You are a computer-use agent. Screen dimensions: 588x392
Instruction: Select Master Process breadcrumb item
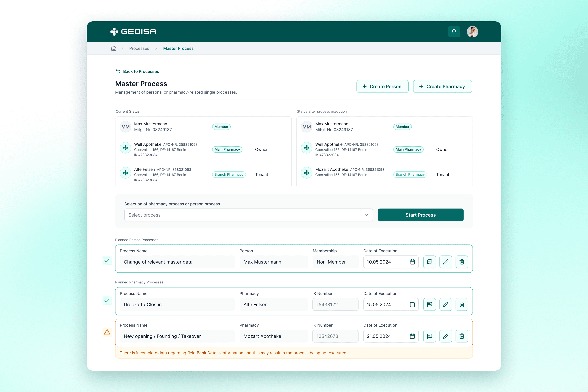pyautogui.click(x=178, y=48)
